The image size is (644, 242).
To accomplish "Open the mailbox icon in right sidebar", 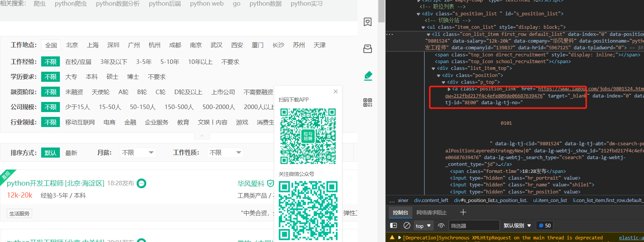I will 368,49.
